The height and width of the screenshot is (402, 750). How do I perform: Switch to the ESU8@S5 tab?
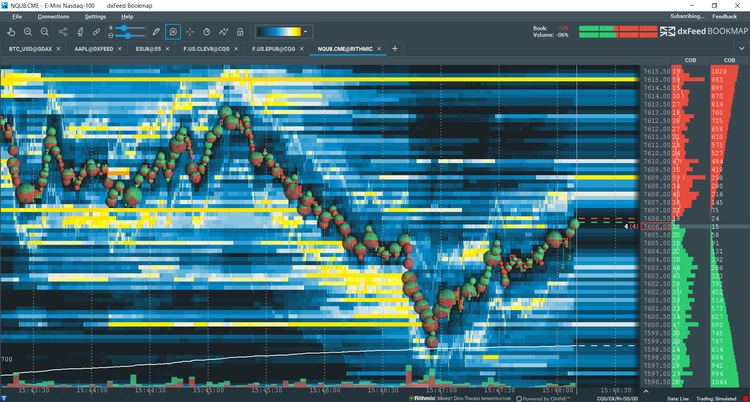(149, 49)
